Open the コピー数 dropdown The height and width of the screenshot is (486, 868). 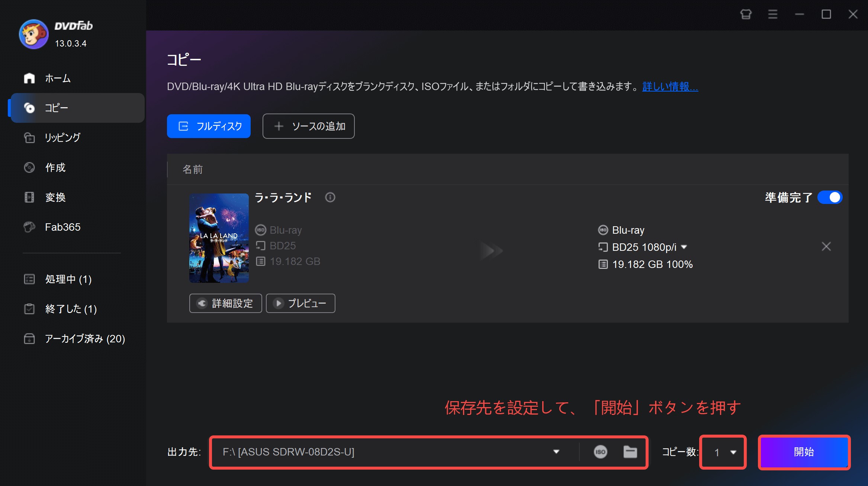(723, 452)
